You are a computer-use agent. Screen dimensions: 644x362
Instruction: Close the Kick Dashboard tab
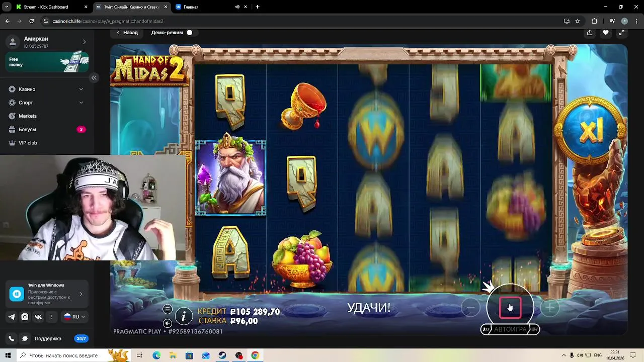pos(86,7)
